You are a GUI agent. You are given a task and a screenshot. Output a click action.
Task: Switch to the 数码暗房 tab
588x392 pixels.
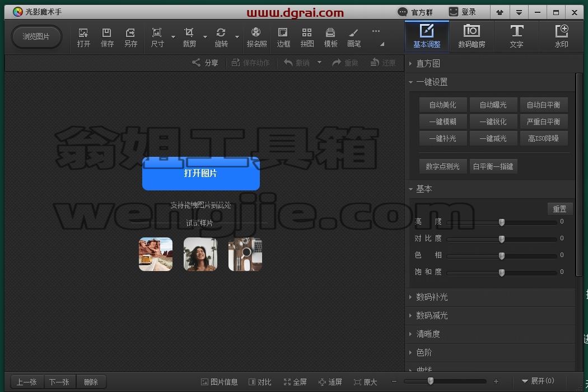[x=472, y=36]
